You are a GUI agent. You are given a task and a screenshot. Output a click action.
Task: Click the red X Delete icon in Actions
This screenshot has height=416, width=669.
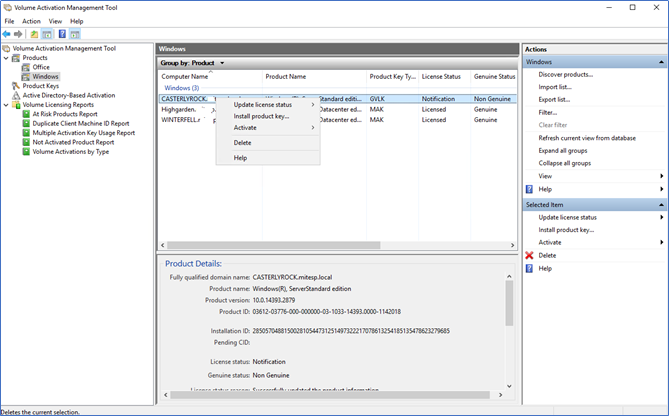(529, 256)
